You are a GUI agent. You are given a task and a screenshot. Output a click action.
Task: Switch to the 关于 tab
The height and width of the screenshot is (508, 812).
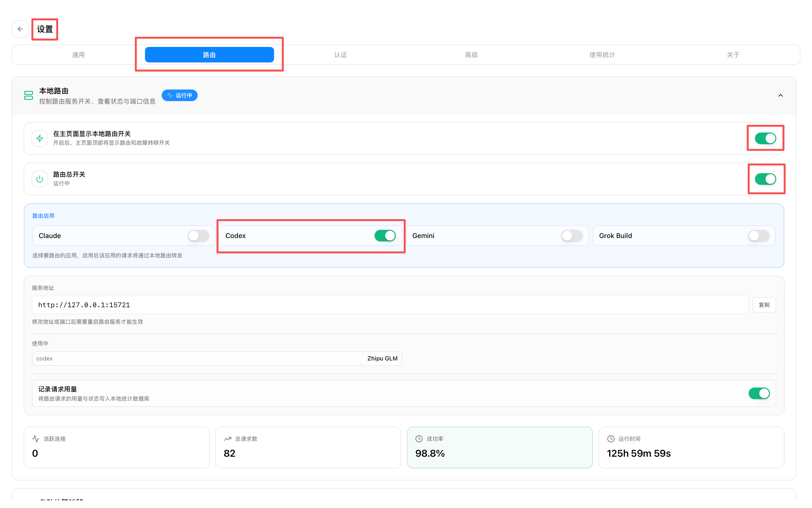coord(733,55)
